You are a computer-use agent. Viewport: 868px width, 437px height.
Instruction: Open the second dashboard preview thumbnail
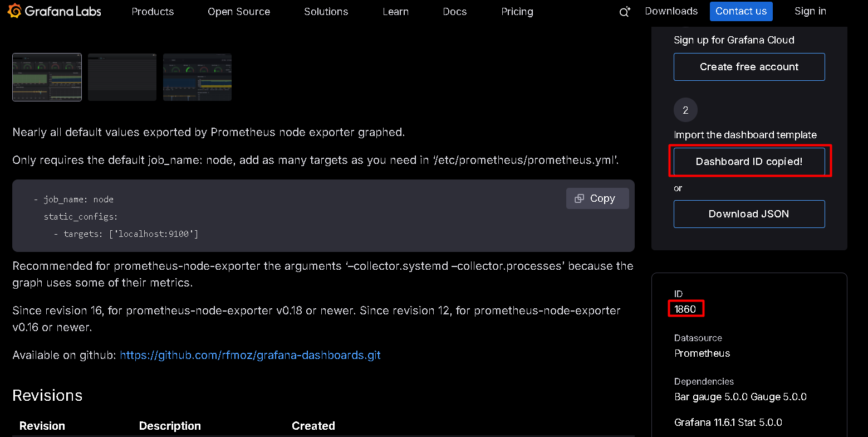tap(122, 77)
